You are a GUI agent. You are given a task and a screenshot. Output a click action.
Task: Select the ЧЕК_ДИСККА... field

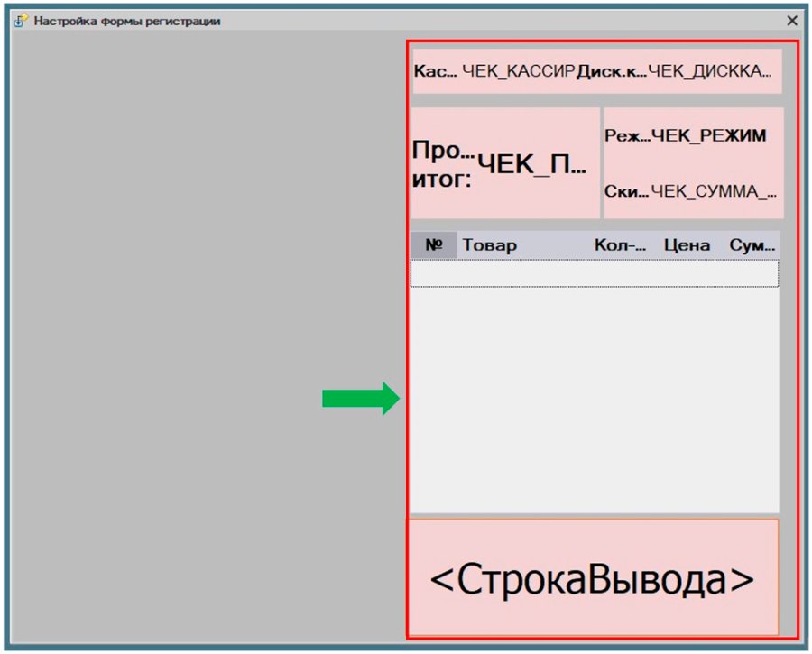tap(709, 71)
